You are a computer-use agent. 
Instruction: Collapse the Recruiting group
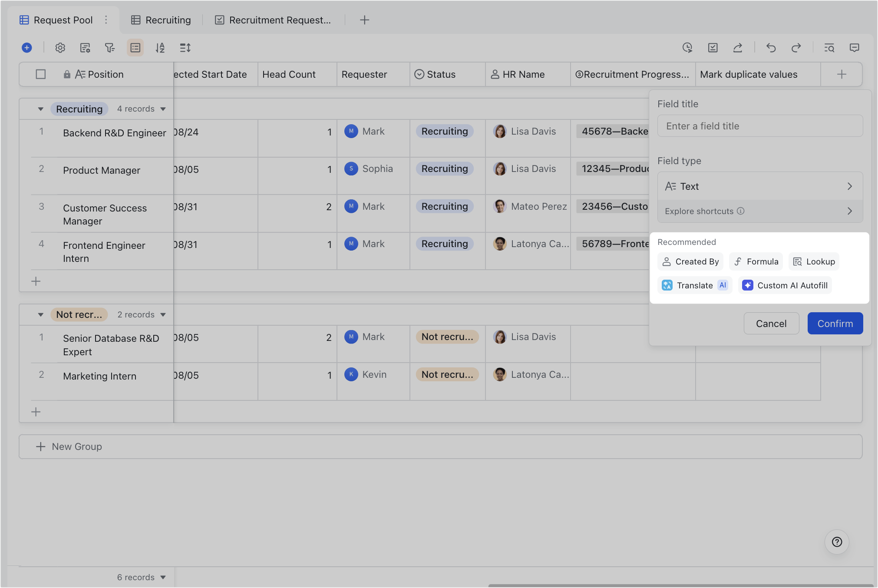click(x=40, y=109)
